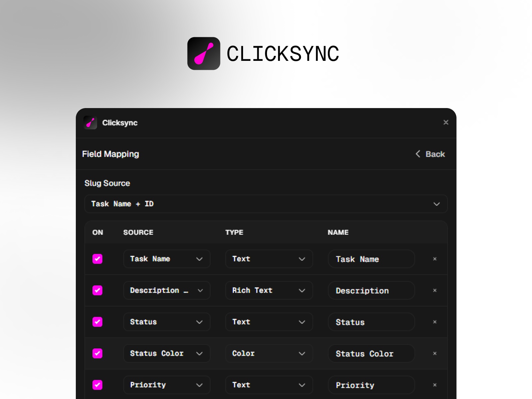
Task: Remove the Priority mapping row
Action: (x=435, y=385)
